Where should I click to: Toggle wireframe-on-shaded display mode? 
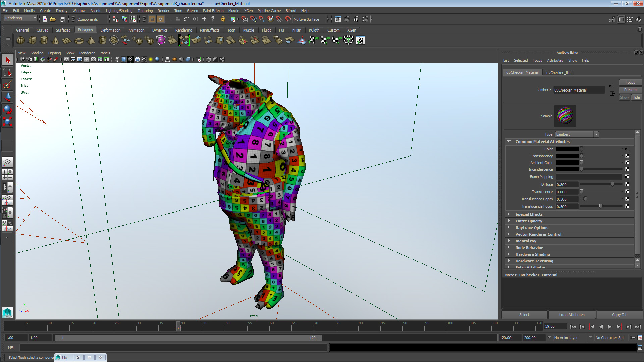tap(137, 59)
